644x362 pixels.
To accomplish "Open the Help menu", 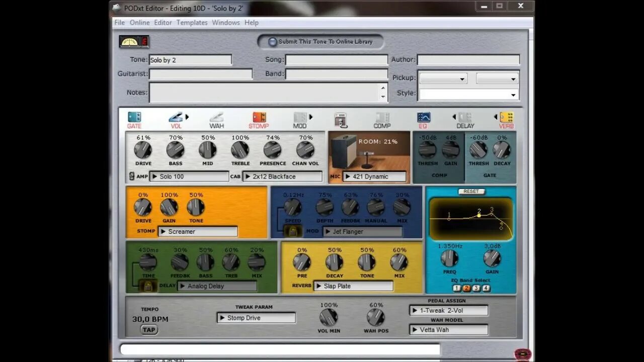I will pyautogui.click(x=252, y=23).
